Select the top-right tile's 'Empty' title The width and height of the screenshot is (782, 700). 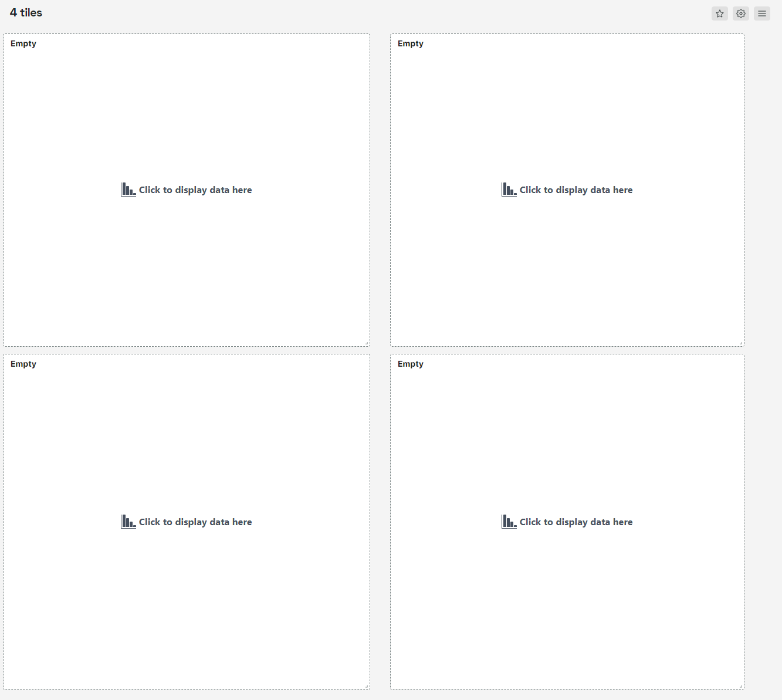pos(411,43)
